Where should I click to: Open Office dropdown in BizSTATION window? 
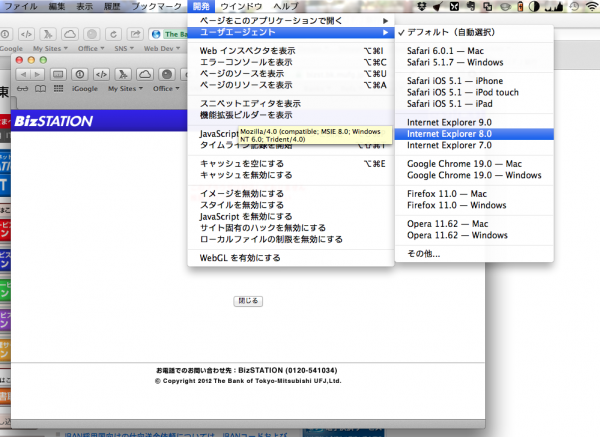(x=166, y=89)
